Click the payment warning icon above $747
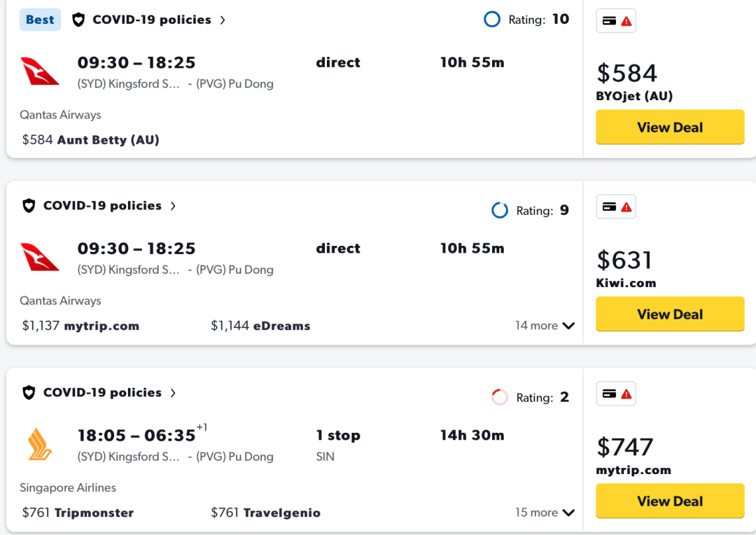The height and width of the screenshot is (535, 756). 616,394
